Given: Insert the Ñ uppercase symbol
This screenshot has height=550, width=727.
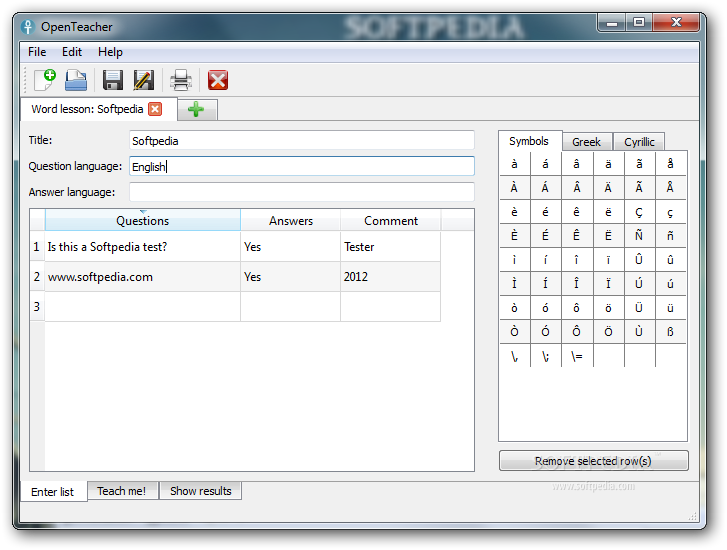Looking at the screenshot, I should (639, 236).
